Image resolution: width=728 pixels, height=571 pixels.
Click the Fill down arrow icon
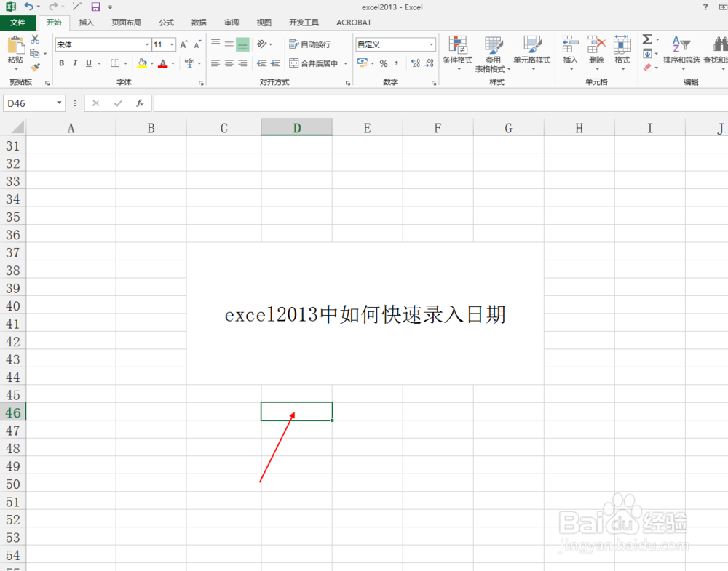click(x=647, y=54)
